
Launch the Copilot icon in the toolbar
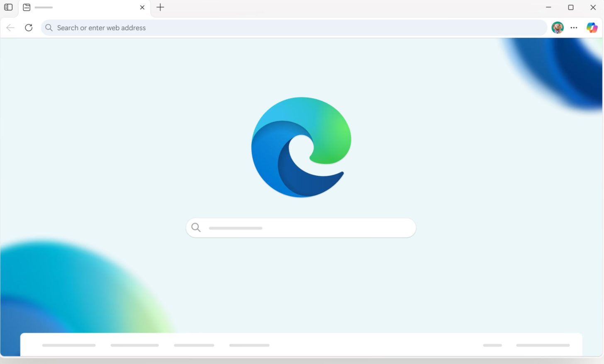click(x=592, y=28)
